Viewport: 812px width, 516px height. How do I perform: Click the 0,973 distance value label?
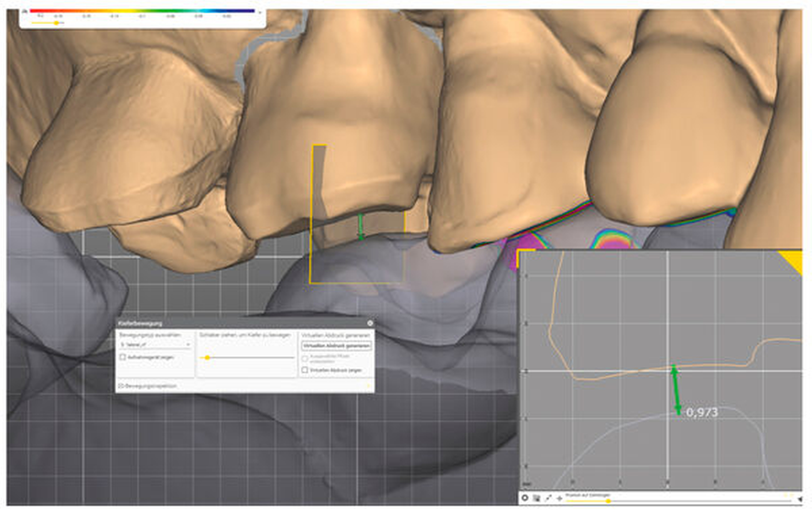tap(702, 413)
